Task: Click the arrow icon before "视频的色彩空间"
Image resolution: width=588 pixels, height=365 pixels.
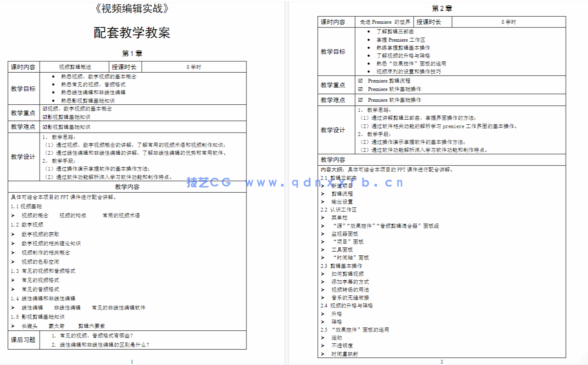Action: pyautogui.click(x=14, y=261)
